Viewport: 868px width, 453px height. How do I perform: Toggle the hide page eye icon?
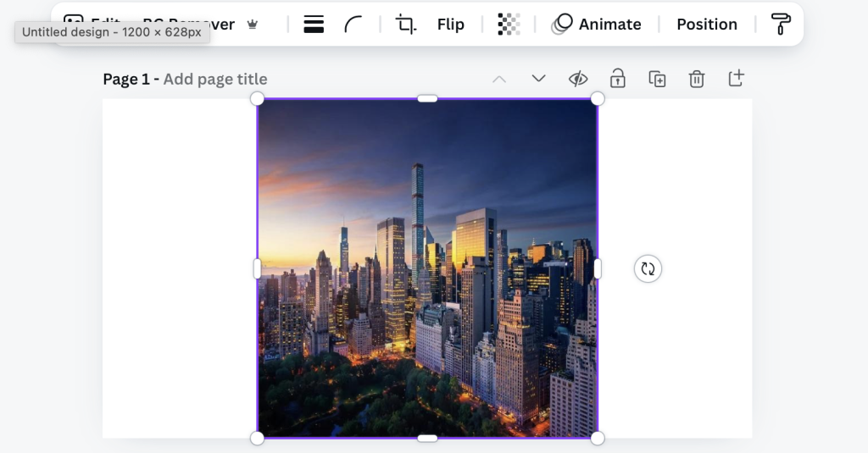578,79
